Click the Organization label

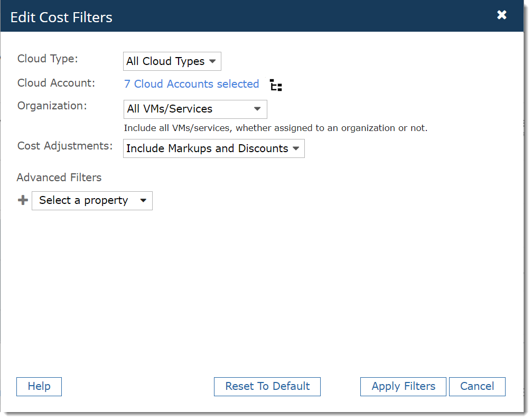(52, 106)
